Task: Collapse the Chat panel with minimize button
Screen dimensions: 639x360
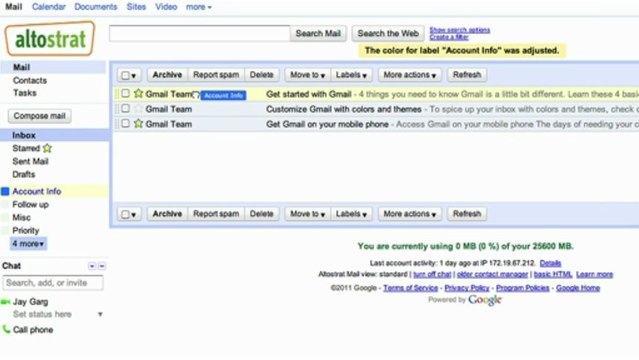Action: click(x=102, y=266)
